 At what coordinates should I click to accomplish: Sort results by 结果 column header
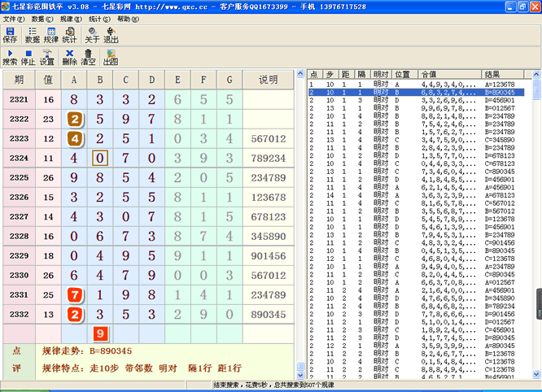502,74
